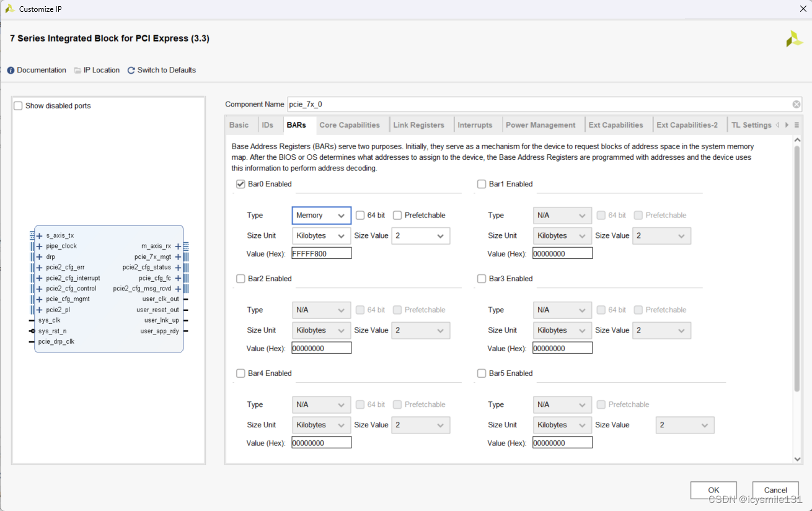Open the Ext Capabilities-2 tab
Screen dimensions: 812x511
point(687,125)
